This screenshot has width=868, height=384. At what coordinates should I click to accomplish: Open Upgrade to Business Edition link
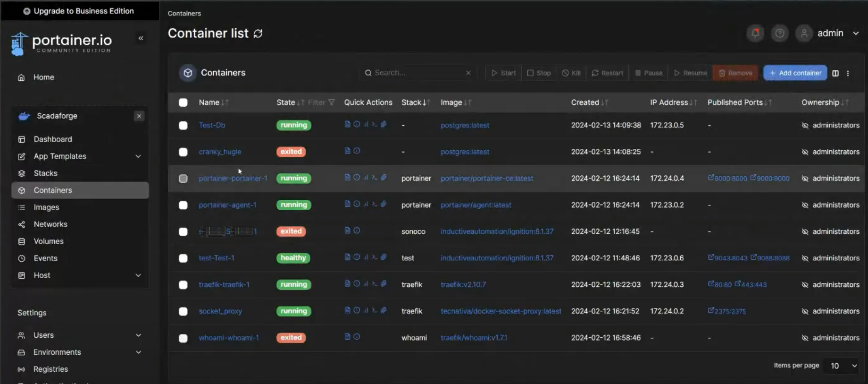click(79, 11)
